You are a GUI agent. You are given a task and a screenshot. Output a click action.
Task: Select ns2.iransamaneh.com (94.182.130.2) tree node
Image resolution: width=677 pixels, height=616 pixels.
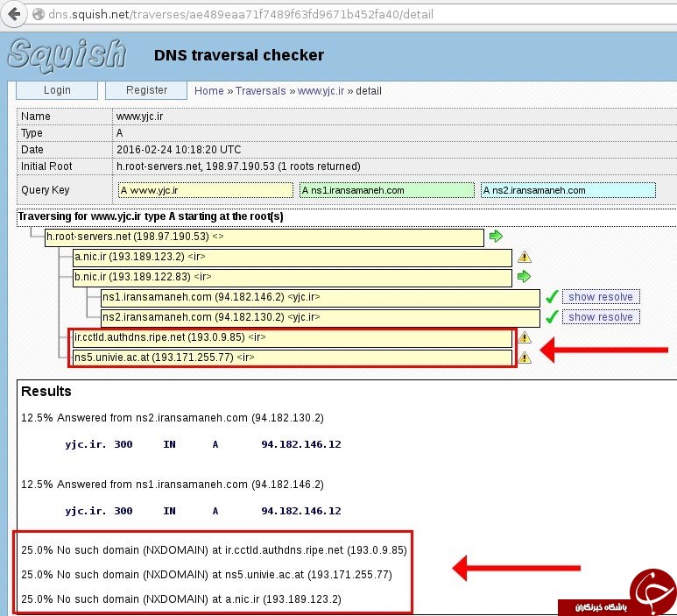pos(321,318)
